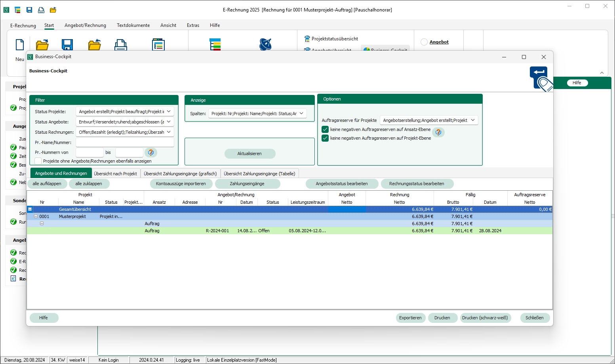Enable Projekte ohne Angebote/Rechnungen checkbox
The height and width of the screenshot is (364, 615).
point(38,161)
